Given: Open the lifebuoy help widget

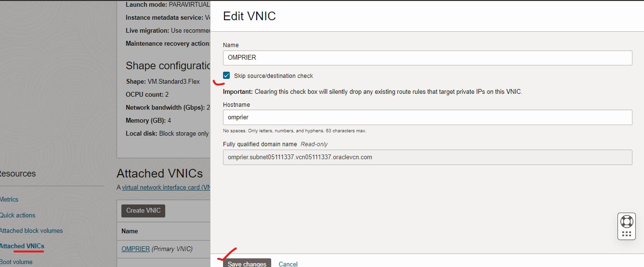Looking at the screenshot, I should click(x=626, y=221).
